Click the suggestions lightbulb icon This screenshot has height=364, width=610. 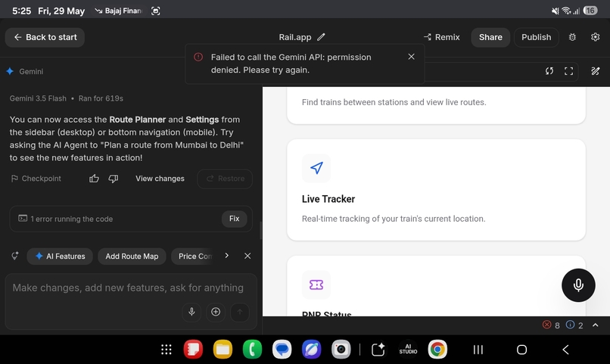coord(15,256)
